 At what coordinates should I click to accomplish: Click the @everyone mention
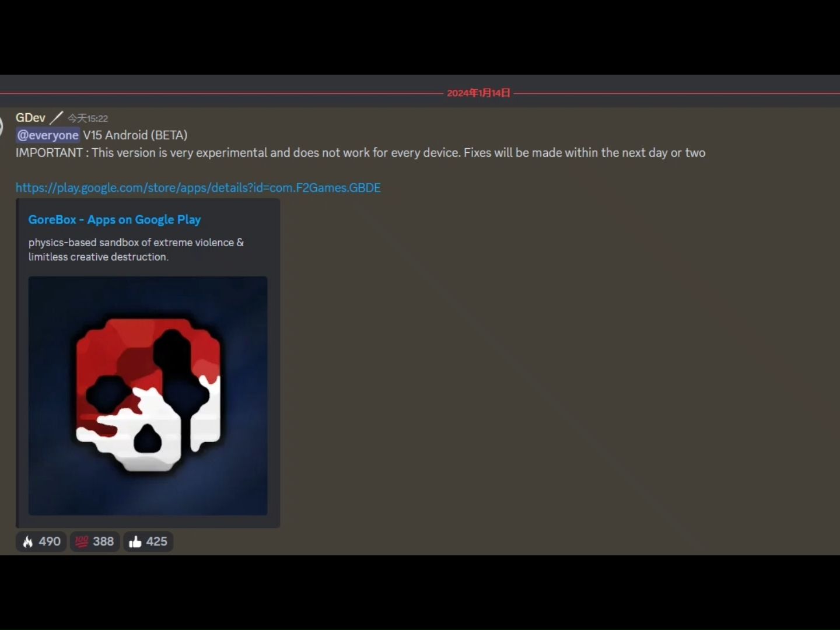pyautogui.click(x=48, y=135)
